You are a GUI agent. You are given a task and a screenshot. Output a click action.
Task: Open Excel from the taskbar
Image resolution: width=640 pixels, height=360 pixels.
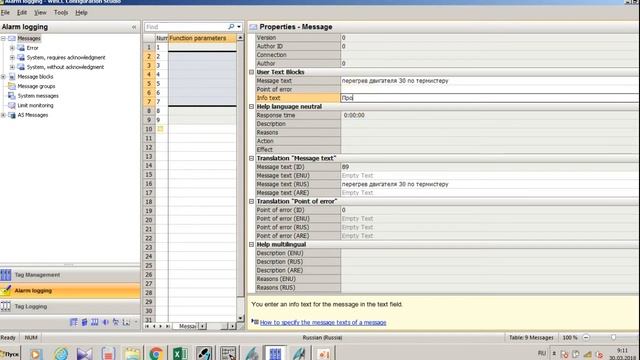tap(180, 353)
